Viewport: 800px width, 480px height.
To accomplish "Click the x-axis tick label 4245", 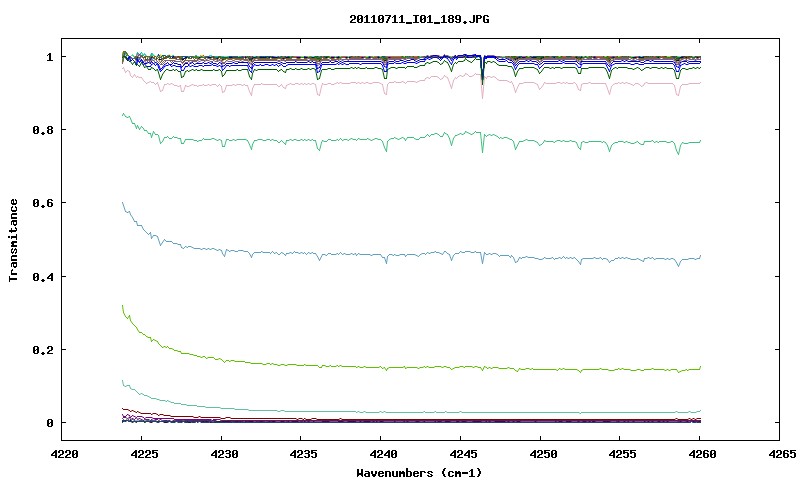I will 462,454.
